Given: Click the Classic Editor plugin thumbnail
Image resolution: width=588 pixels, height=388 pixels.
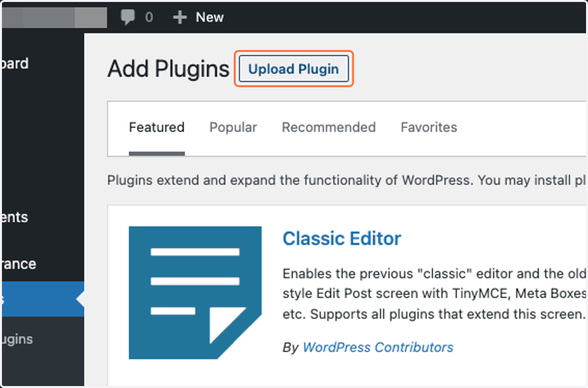Looking at the screenshot, I should tap(195, 292).
